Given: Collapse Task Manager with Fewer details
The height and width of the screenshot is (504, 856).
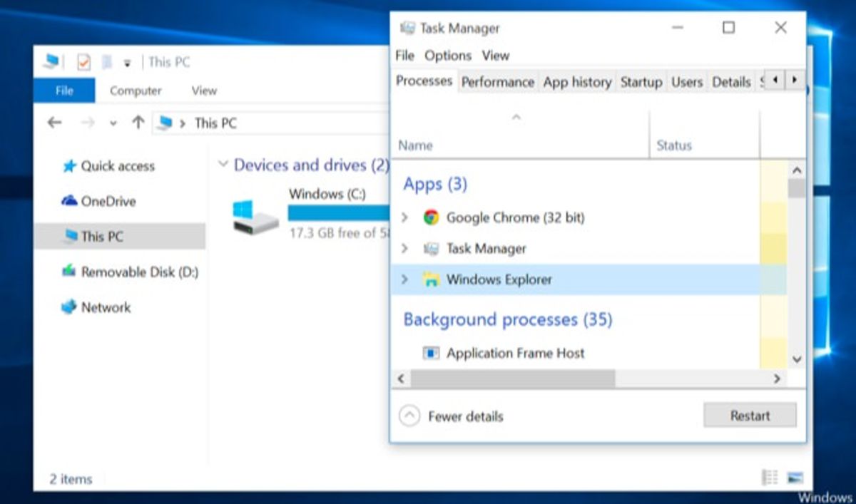Looking at the screenshot, I should [452, 416].
